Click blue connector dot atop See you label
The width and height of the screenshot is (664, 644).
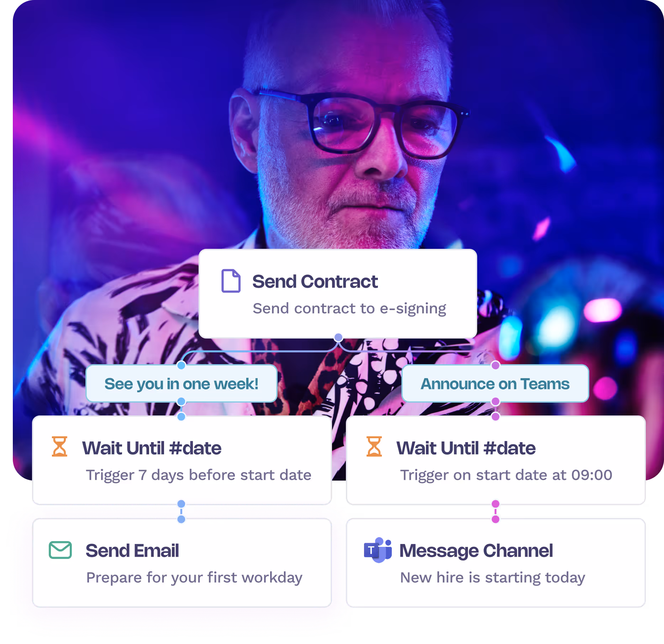point(181,365)
